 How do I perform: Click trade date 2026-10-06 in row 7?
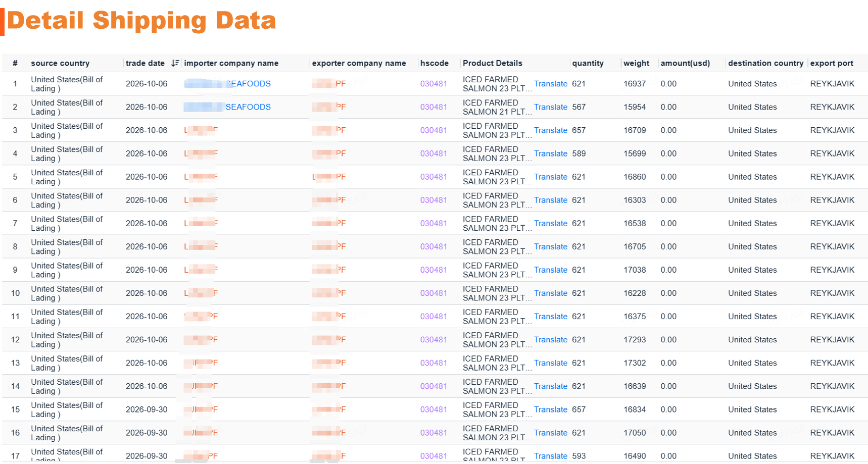[x=147, y=223]
